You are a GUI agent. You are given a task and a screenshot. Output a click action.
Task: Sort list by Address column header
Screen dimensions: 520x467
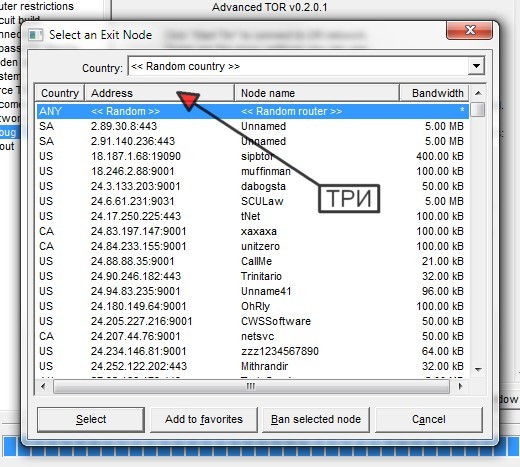click(160, 93)
